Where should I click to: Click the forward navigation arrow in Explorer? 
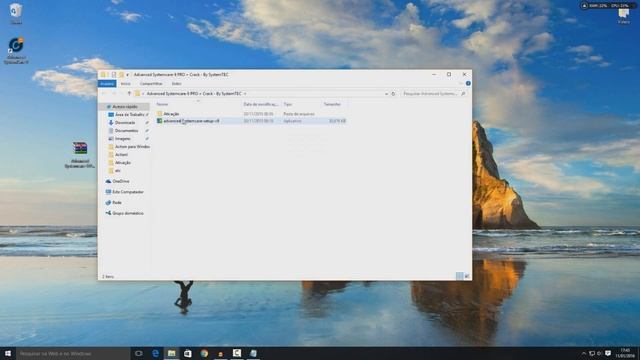click(x=114, y=94)
